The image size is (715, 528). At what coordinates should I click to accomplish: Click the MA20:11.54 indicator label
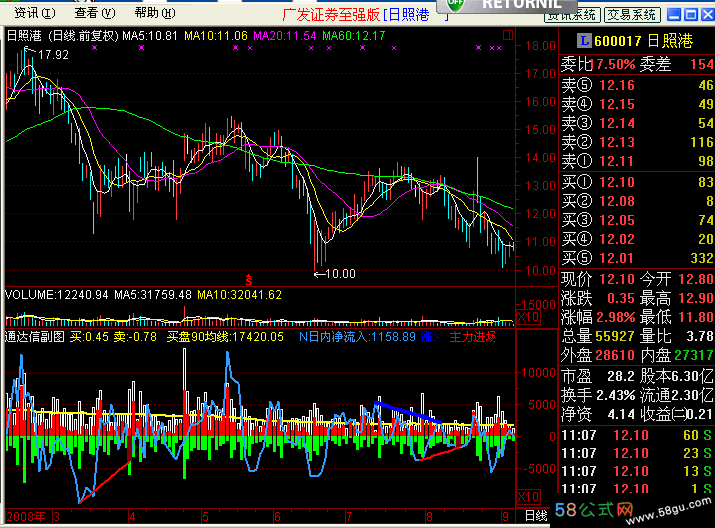pos(285,36)
